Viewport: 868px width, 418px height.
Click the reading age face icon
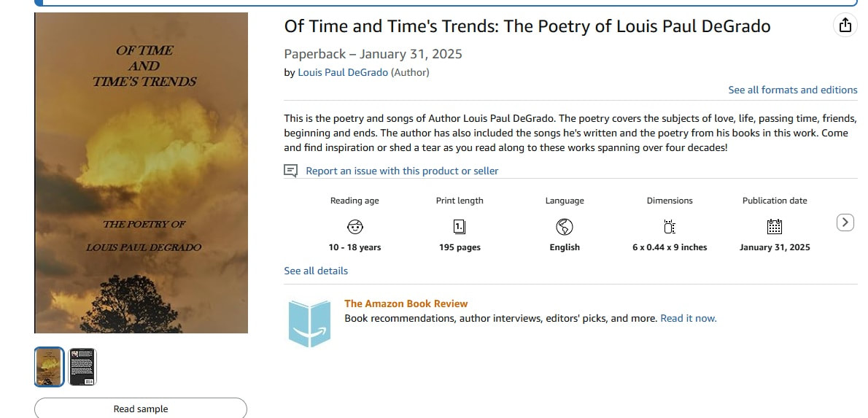354,226
